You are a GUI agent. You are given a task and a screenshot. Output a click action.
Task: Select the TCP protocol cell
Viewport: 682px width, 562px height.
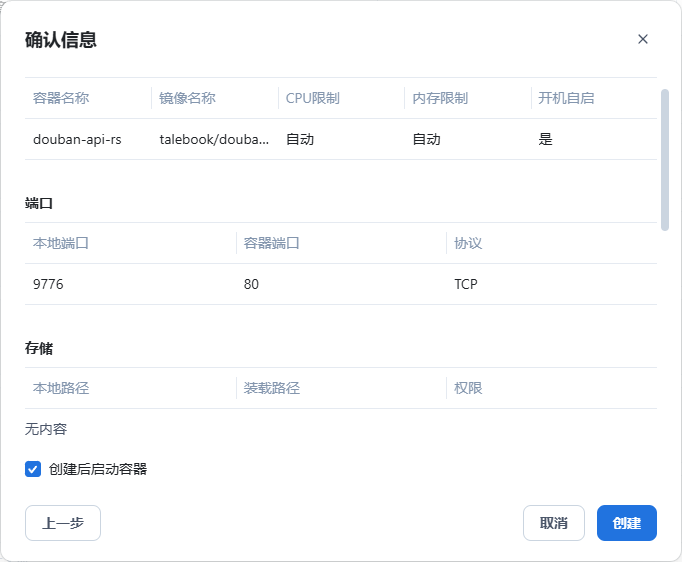pos(466,284)
